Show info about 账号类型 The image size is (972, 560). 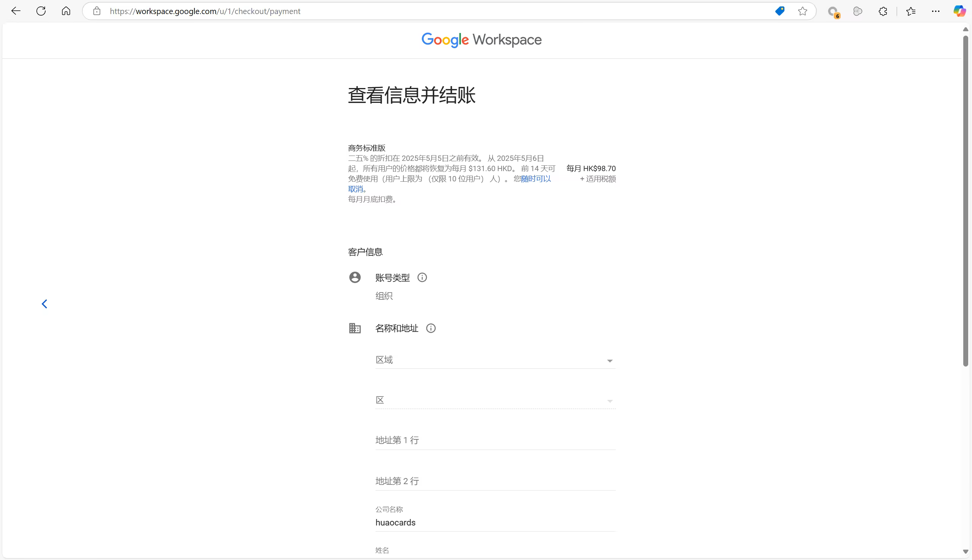(x=422, y=278)
